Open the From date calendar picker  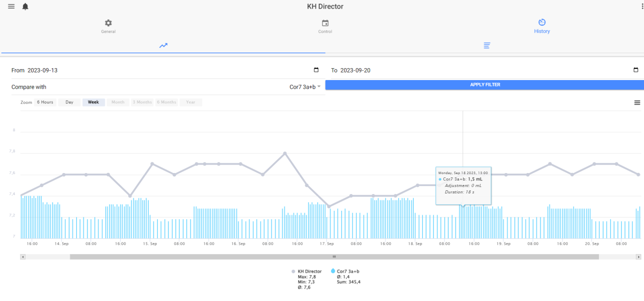coord(316,70)
